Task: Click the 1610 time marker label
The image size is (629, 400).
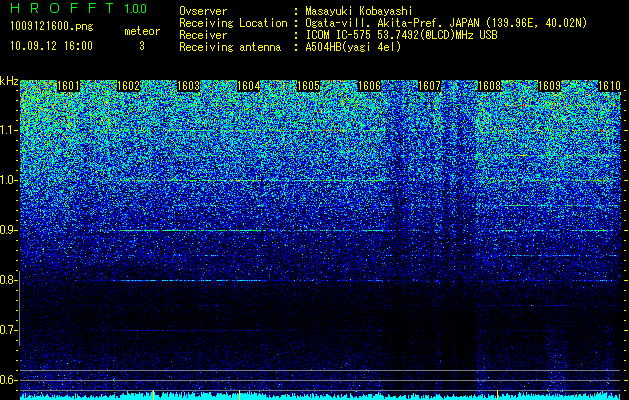Action: pos(610,86)
